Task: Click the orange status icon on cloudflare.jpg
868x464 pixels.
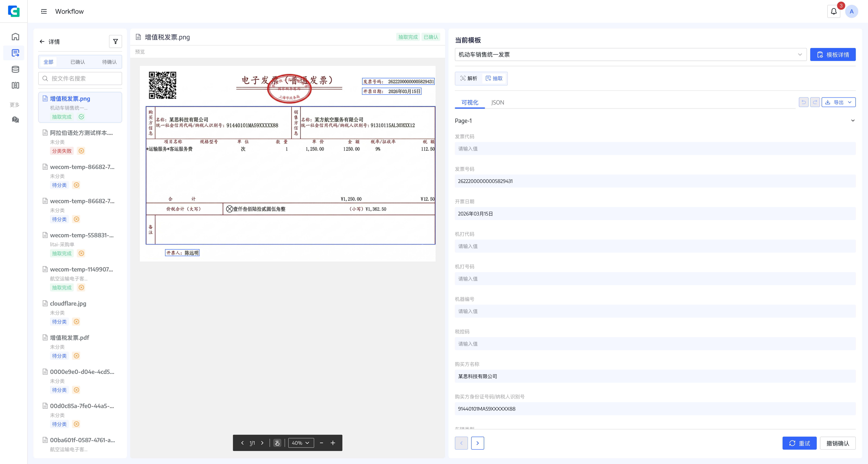Action: 76,322
